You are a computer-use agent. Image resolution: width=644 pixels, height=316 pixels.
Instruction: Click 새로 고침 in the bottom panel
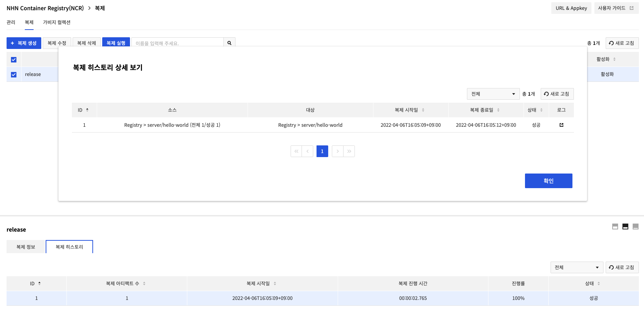tap(622, 267)
